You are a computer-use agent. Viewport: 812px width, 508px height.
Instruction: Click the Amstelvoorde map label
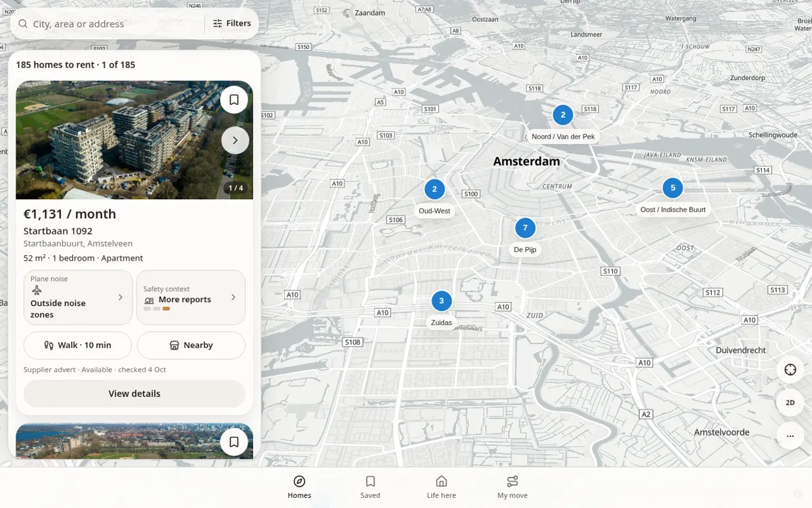coord(721,432)
